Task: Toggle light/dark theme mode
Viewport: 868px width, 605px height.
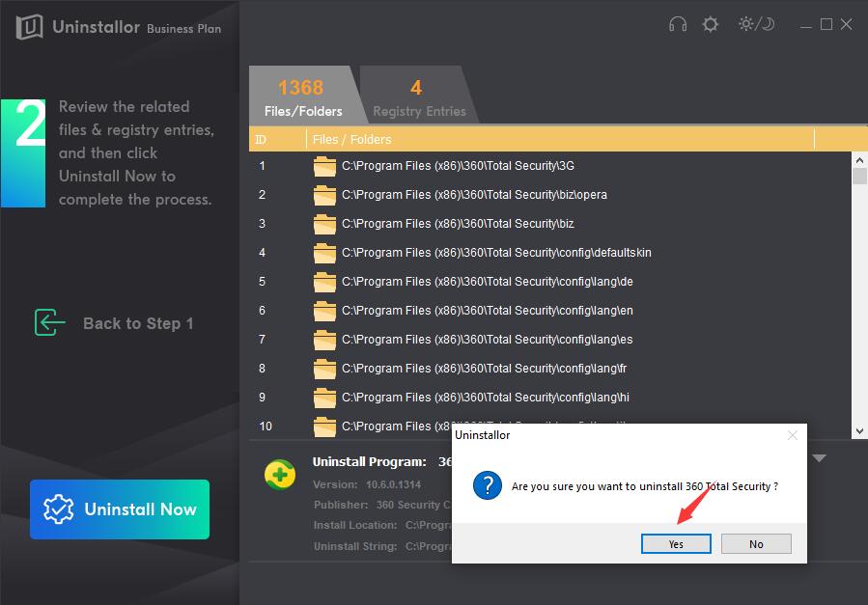Action: point(756,25)
